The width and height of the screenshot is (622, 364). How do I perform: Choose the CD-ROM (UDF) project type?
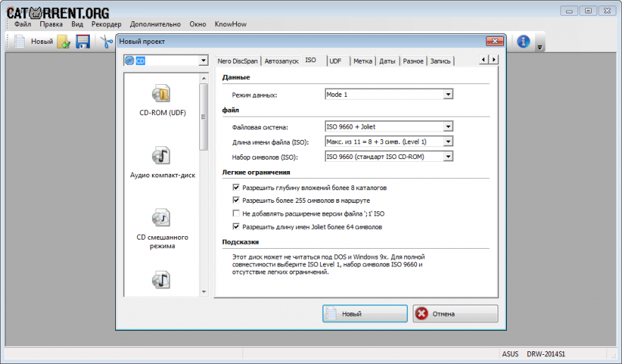tap(162, 100)
